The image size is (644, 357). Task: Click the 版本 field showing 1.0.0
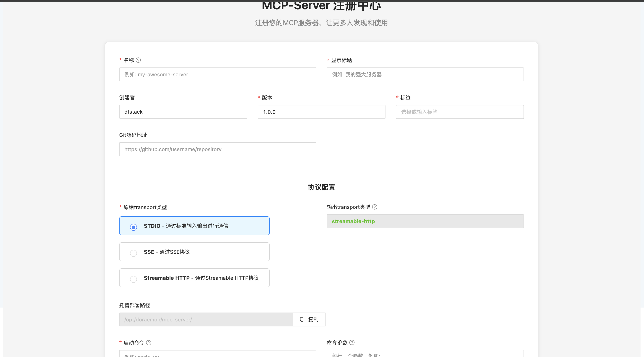point(321,112)
